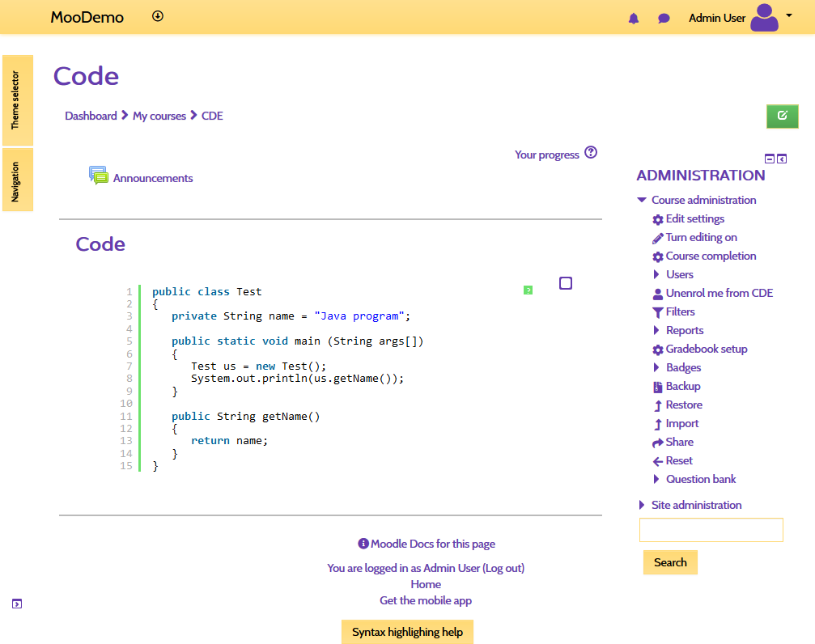Open the Home footer link
The image size is (815, 644).
[426, 584]
